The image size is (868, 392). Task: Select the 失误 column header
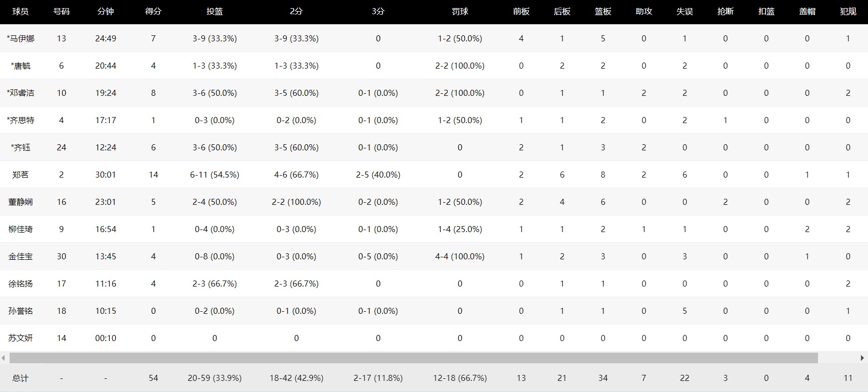[685, 12]
